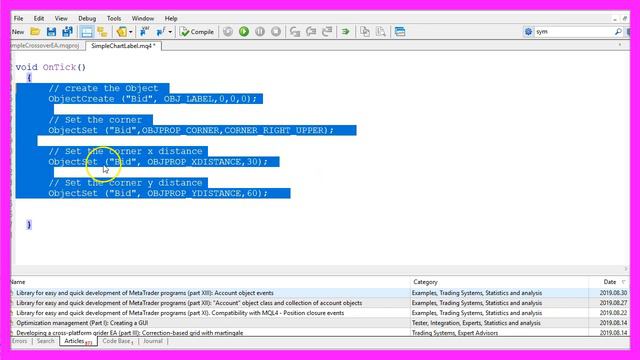Open the File menu

click(x=18, y=18)
